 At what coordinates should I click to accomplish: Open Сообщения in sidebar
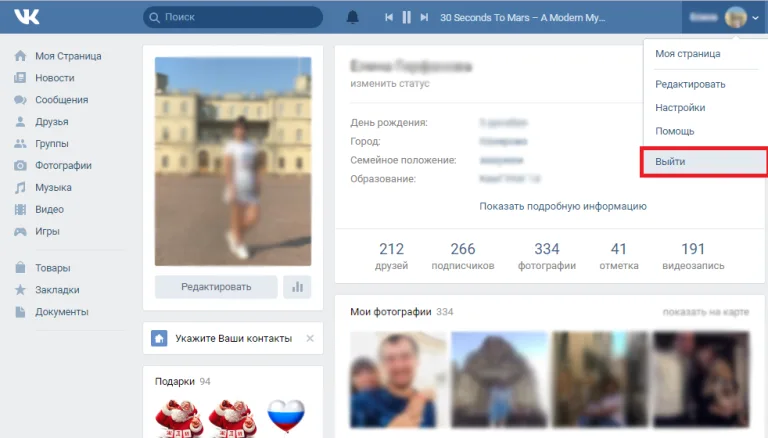click(62, 100)
